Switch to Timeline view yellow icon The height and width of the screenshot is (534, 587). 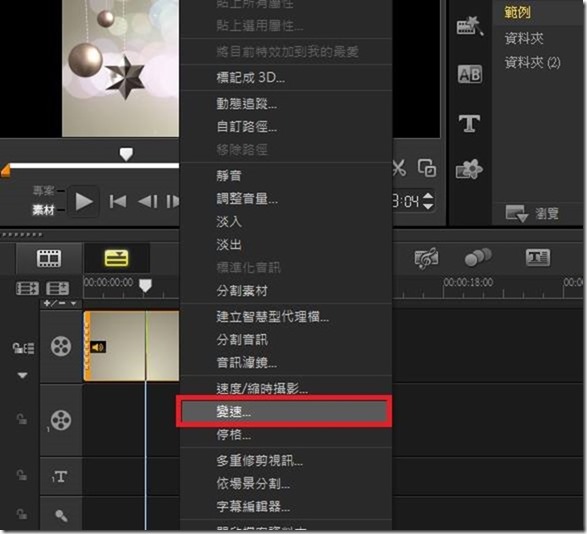coord(116,258)
